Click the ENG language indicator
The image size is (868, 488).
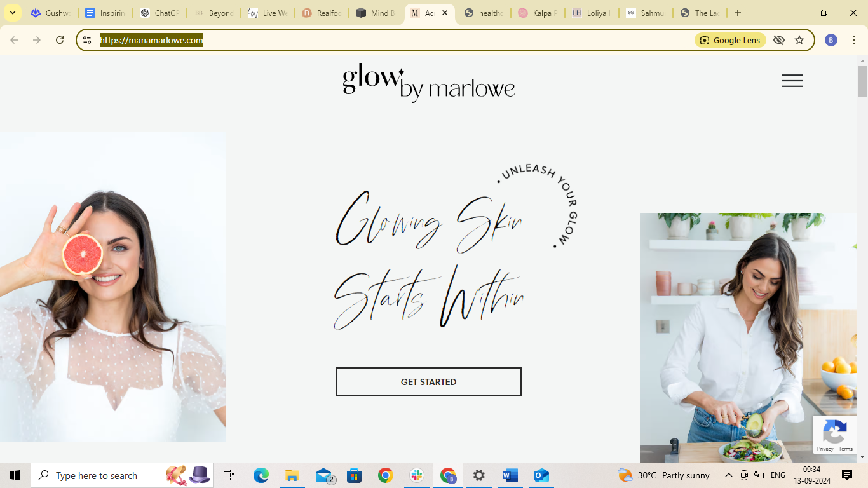point(778,475)
